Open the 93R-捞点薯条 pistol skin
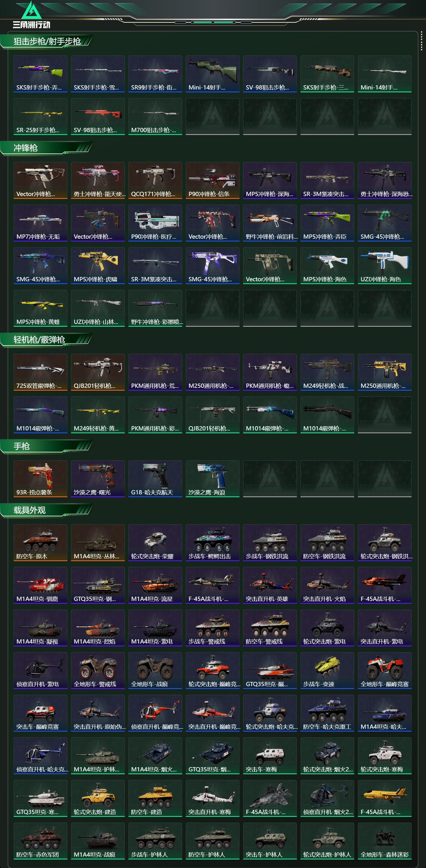 [x=40, y=479]
